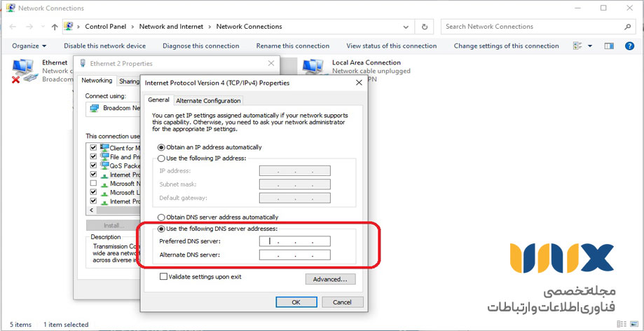Click View status of this connection
The height and width of the screenshot is (331, 644).
click(392, 46)
